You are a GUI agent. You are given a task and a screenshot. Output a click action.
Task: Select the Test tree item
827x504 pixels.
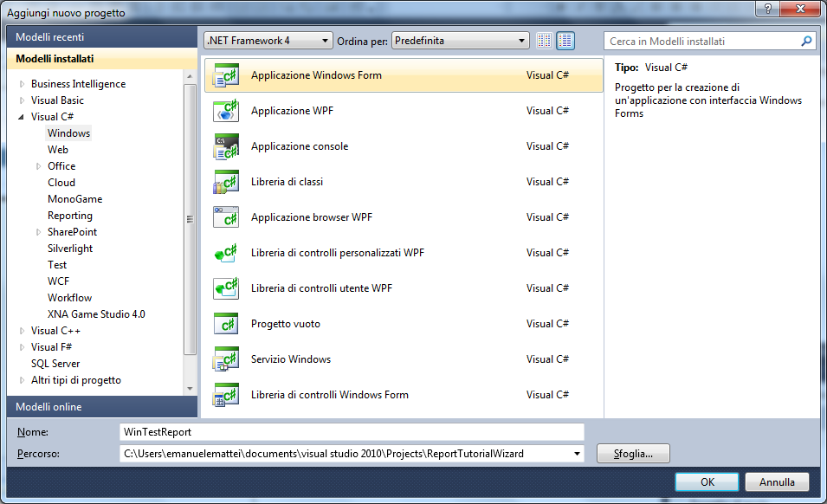click(x=57, y=265)
